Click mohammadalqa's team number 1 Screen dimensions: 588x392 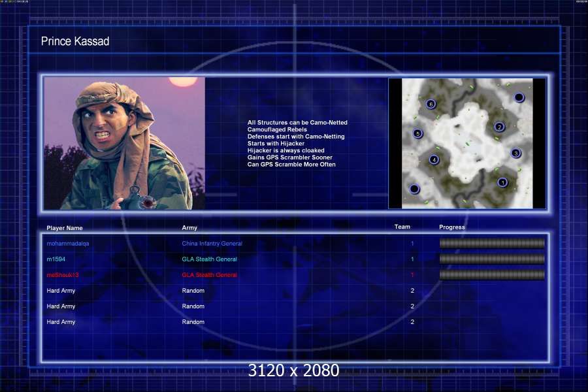(x=412, y=244)
